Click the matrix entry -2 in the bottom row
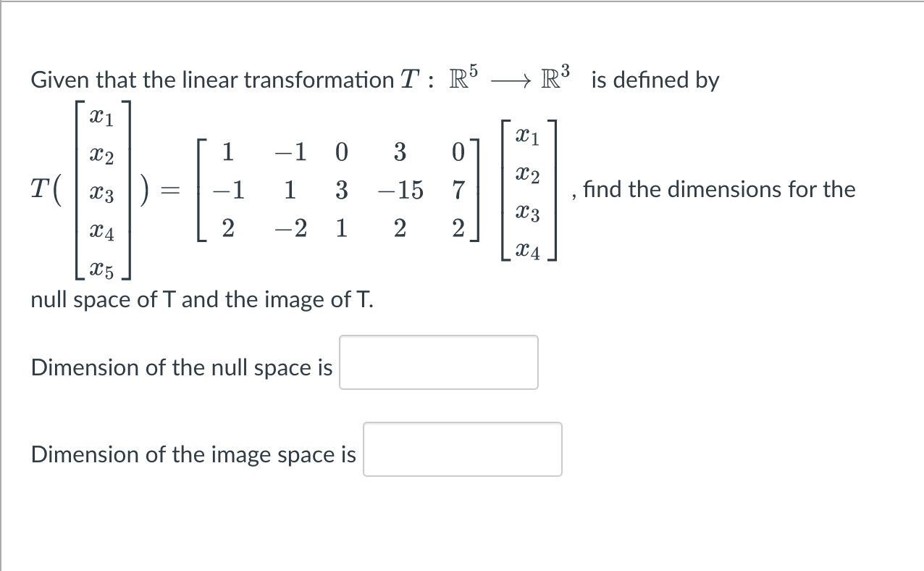 click(292, 229)
